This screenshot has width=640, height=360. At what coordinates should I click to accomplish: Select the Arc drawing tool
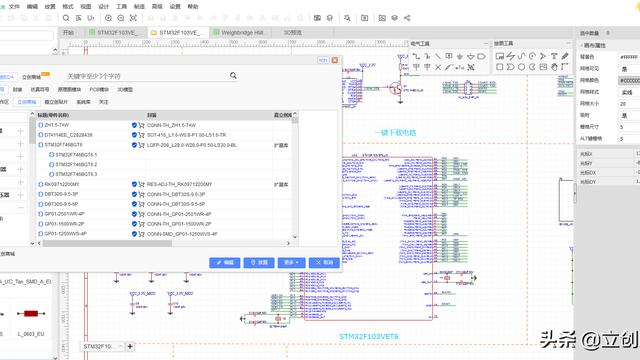coord(532,56)
